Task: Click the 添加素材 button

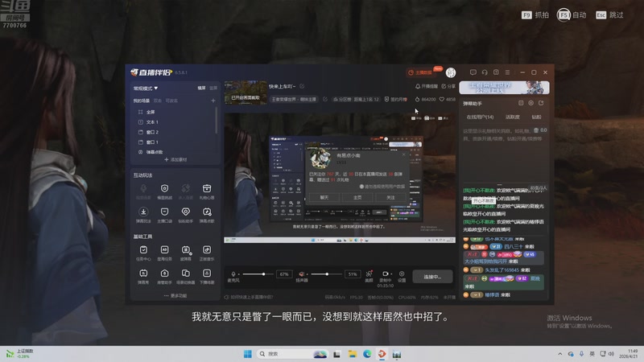Action: [175, 159]
